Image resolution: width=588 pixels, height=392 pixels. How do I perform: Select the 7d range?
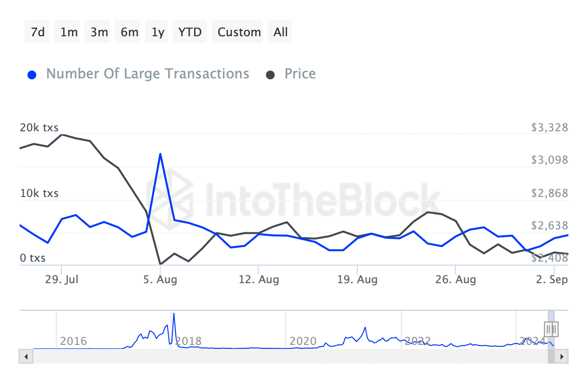[37, 32]
